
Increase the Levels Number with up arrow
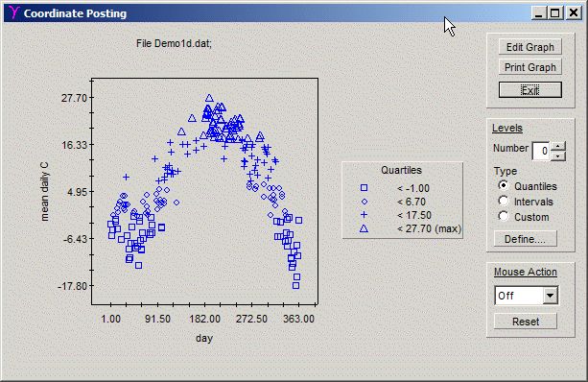[x=558, y=146]
